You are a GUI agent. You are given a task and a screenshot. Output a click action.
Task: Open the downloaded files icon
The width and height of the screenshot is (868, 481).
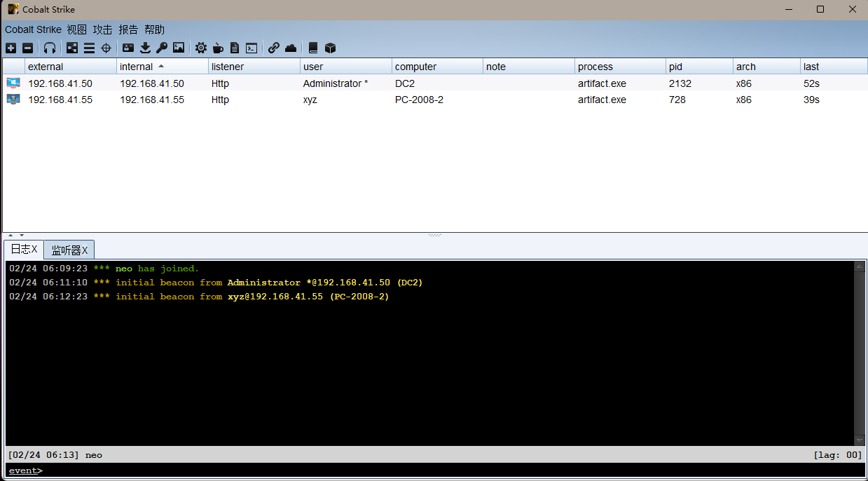coord(145,48)
